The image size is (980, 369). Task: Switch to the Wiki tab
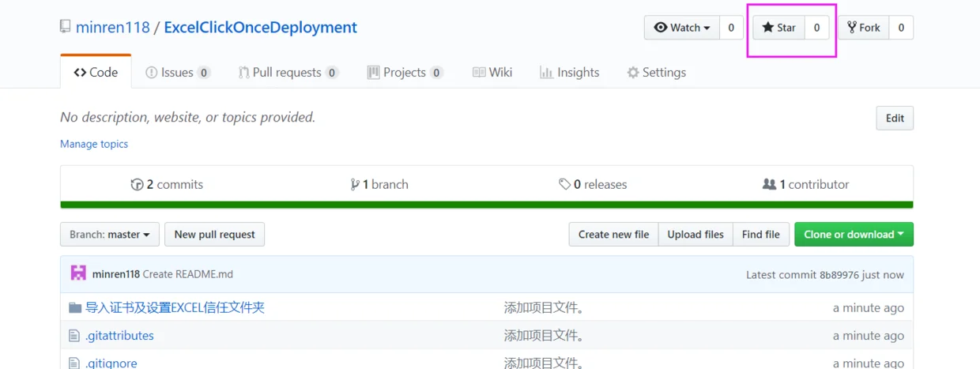point(492,72)
